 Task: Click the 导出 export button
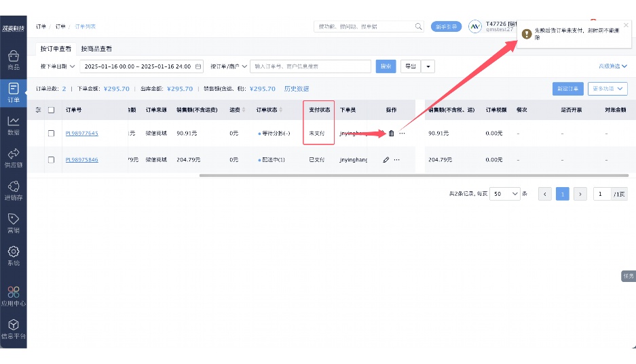[x=411, y=66]
